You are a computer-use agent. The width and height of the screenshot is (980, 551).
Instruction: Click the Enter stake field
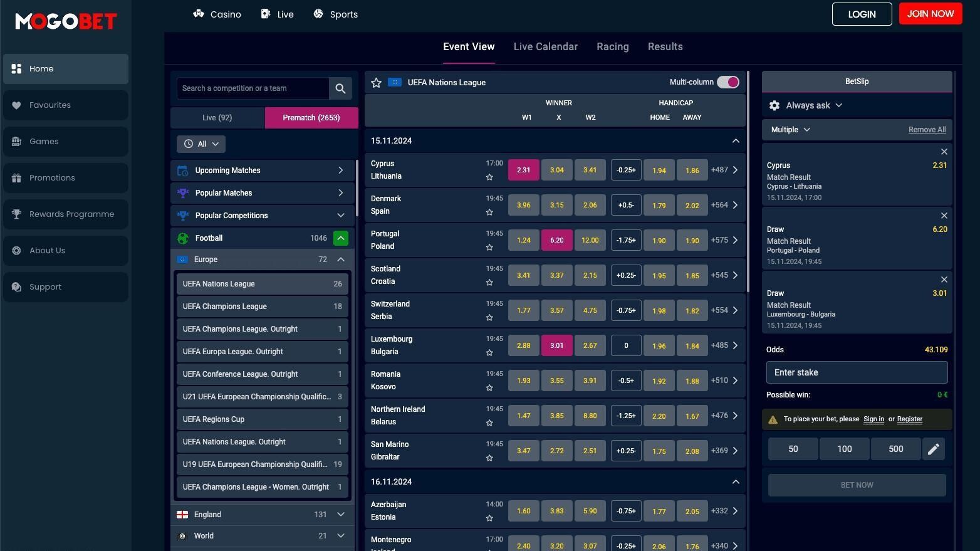point(857,372)
